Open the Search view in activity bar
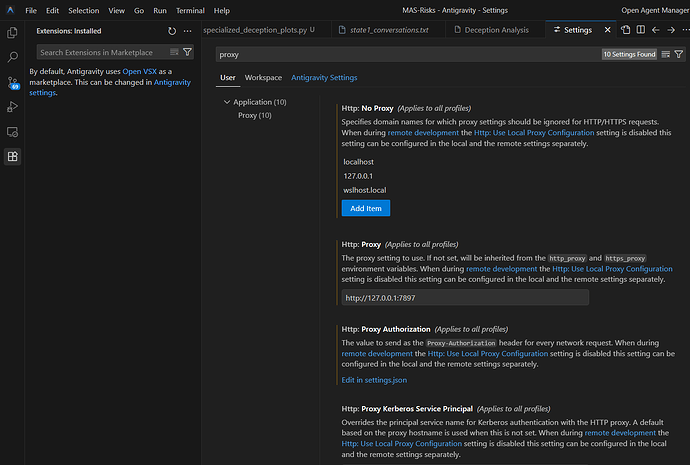The image size is (690, 465). click(x=12, y=57)
